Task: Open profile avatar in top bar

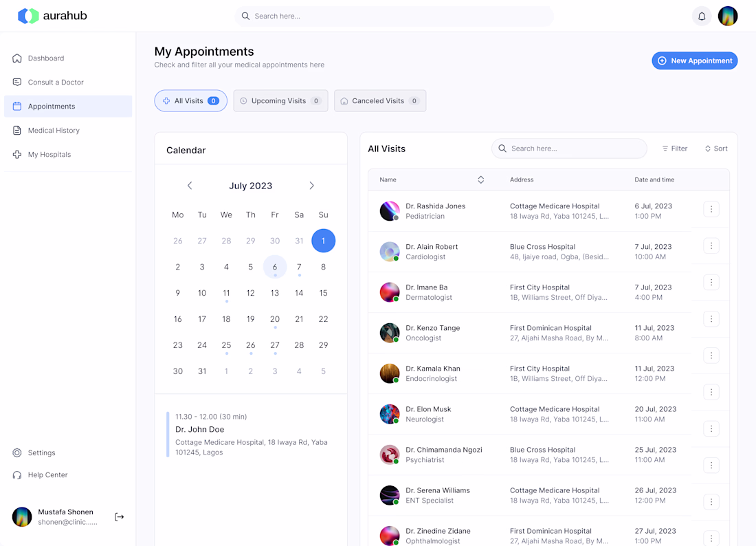Action: (x=728, y=17)
